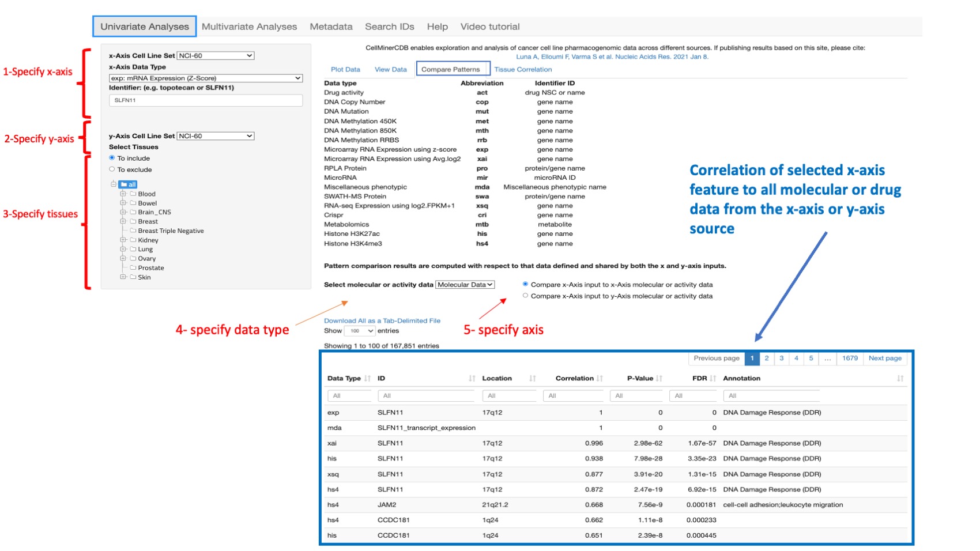Image resolution: width=980 pixels, height=551 pixels.
Task: Expand the Breast tissue tree node
Action: click(122, 221)
